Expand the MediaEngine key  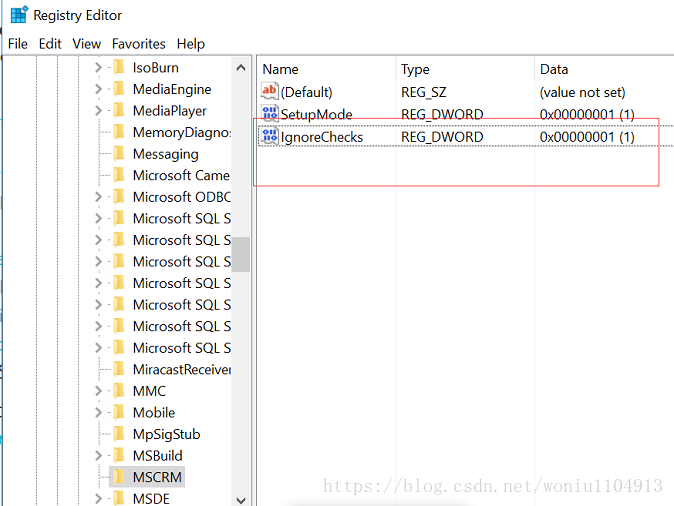(x=98, y=89)
